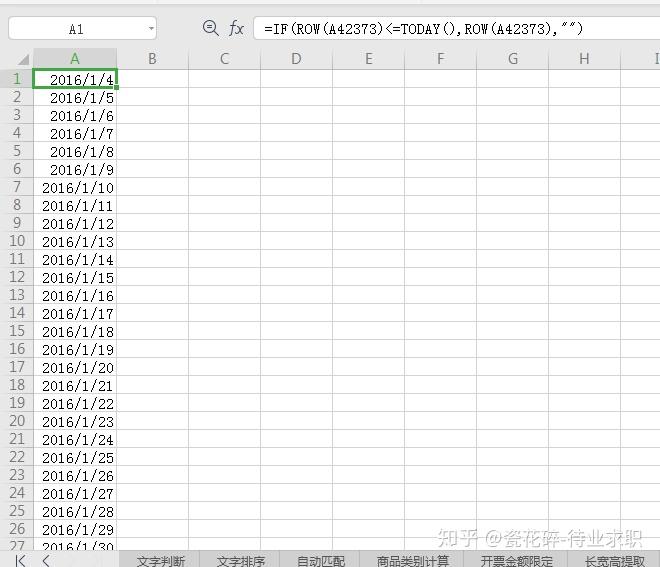Open the insert function fx button
The height and width of the screenshot is (567, 660).
(x=236, y=28)
